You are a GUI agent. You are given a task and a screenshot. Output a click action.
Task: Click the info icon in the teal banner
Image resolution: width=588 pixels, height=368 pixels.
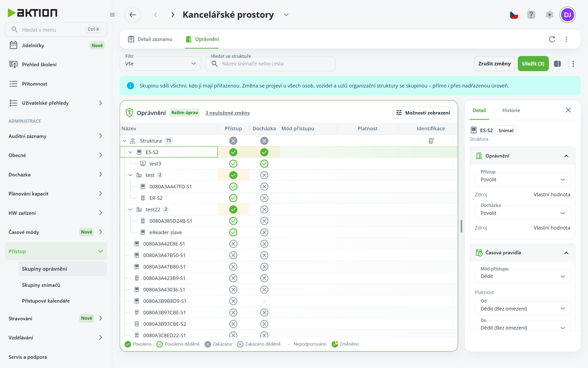click(x=130, y=86)
